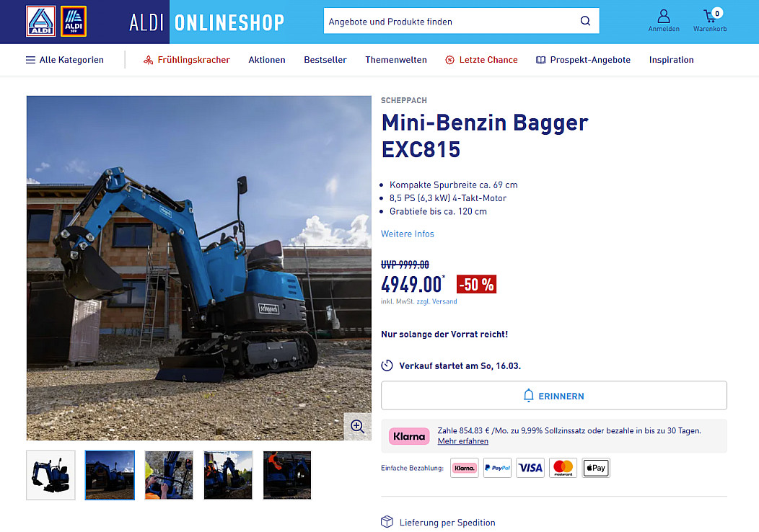Viewport: 759px width, 532px height.
Task: Open the Anmelden account icon
Action: pos(664,21)
